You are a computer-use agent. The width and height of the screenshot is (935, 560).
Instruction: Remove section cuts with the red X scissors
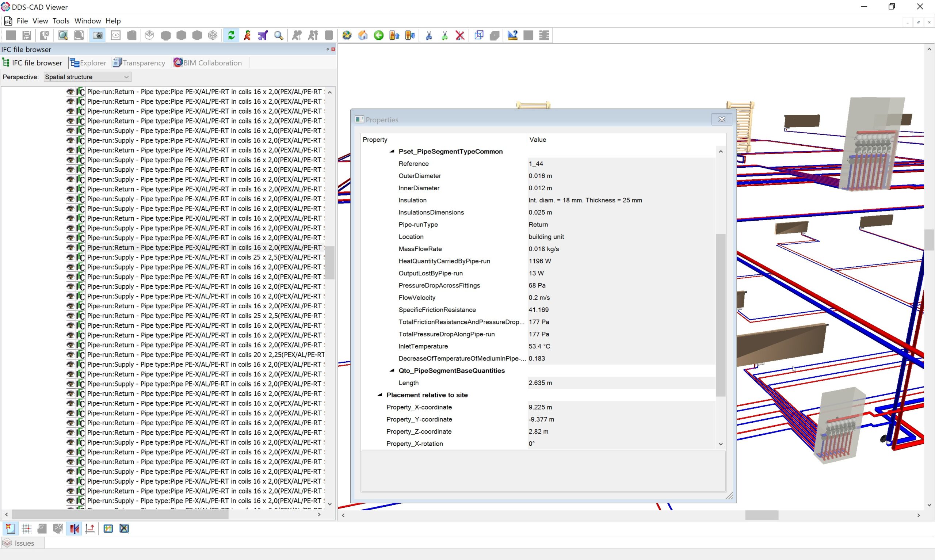coord(460,35)
